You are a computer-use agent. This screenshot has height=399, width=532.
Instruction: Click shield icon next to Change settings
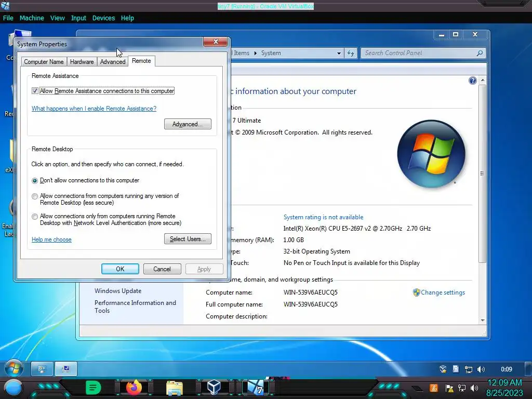[416, 292]
